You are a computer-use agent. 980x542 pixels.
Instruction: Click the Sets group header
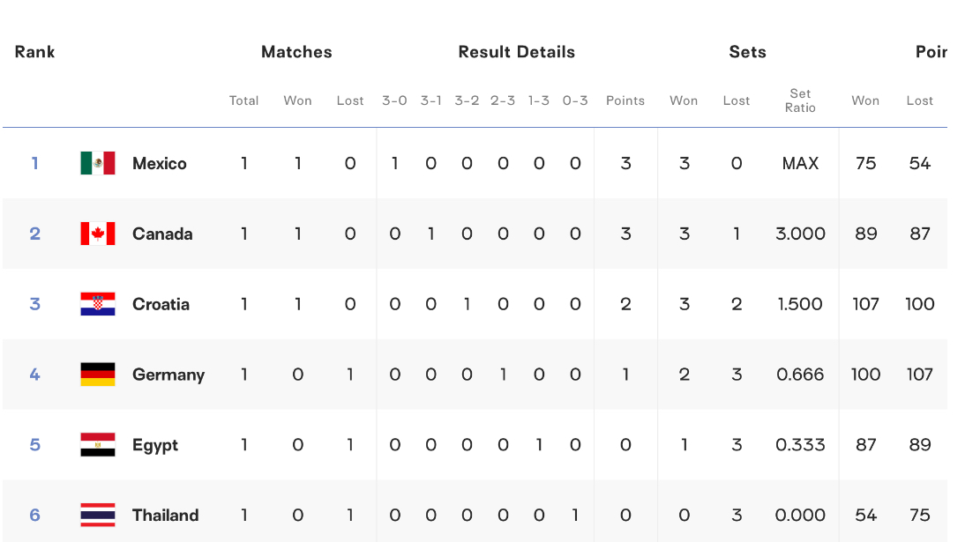747,52
